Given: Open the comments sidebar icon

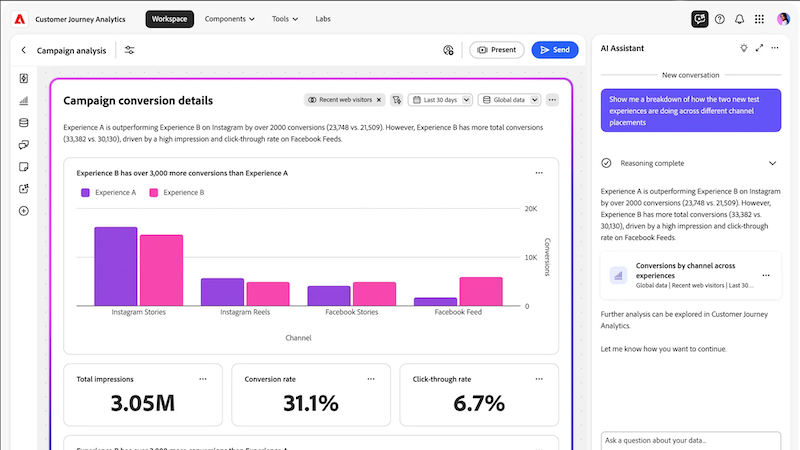Looking at the screenshot, I should pos(23,145).
